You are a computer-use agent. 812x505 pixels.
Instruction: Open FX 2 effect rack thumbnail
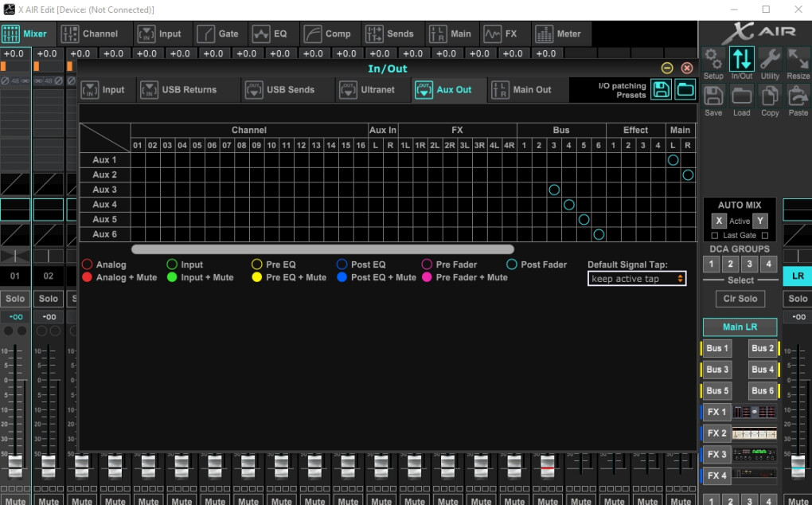pyautogui.click(x=755, y=433)
